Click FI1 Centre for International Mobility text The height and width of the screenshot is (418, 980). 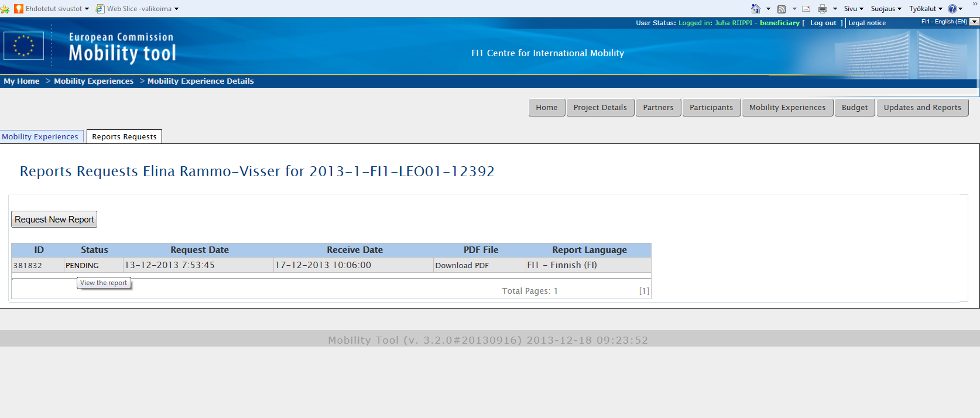[548, 53]
